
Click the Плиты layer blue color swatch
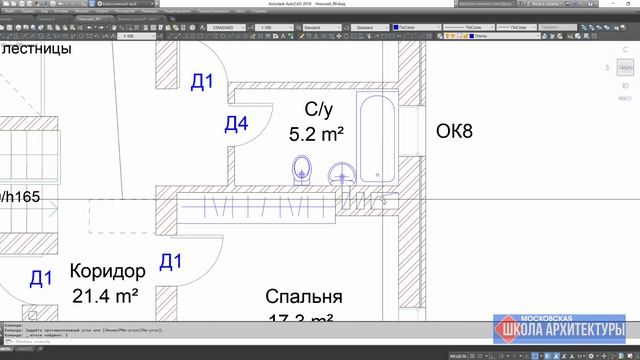(x=472, y=36)
